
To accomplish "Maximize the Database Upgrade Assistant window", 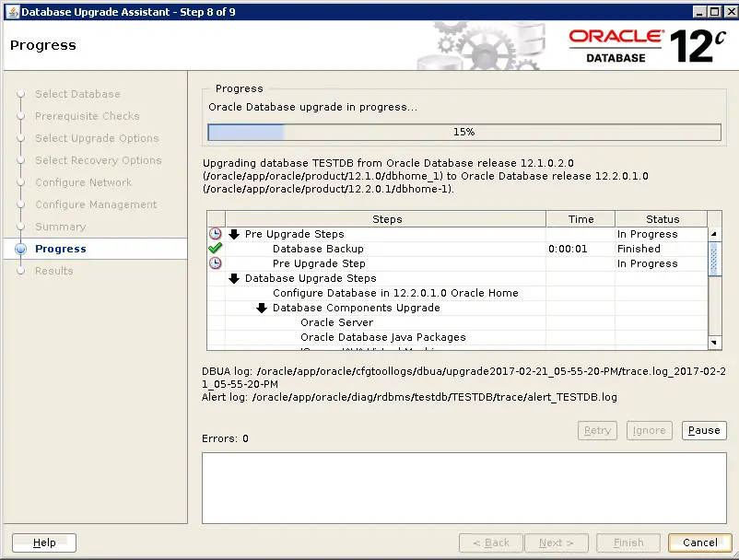I will coord(715,12).
